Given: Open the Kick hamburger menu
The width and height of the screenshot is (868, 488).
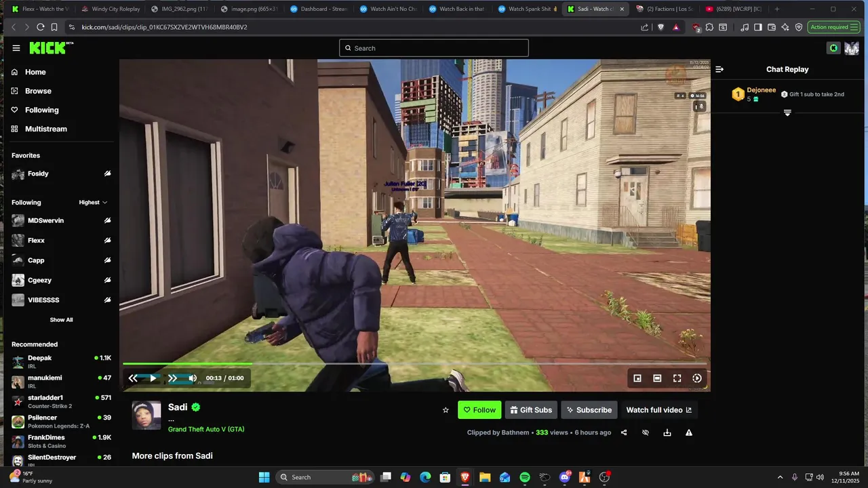Looking at the screenshot, I should coord(16,48).
